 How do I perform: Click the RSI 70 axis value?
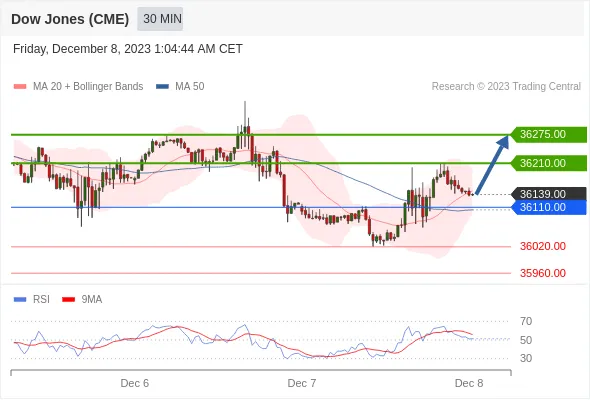click(x=526, y=321)
